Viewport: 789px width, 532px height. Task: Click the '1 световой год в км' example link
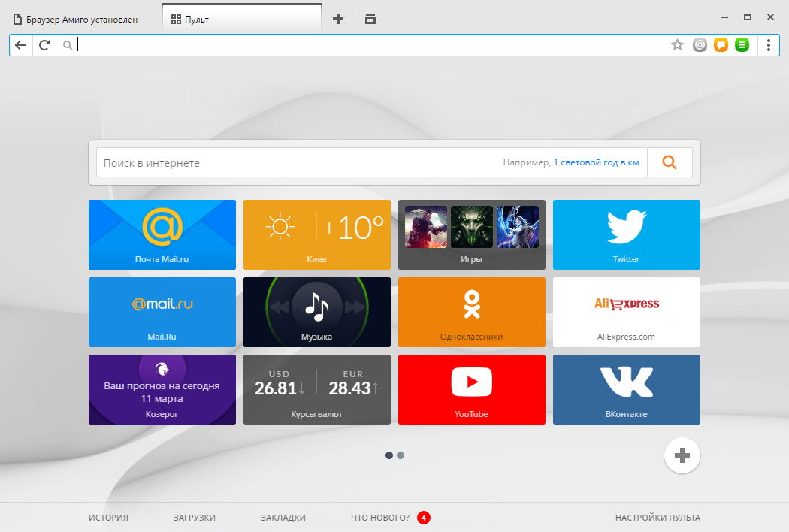click(x=597, y=162)
